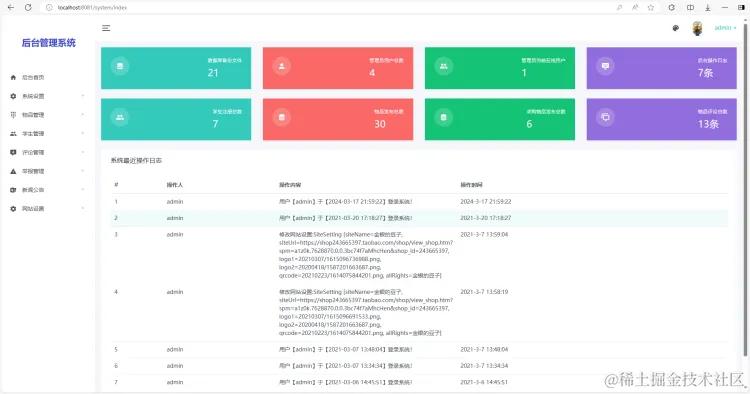750x394 pixels.
Task: Click the 后台管理系统 logo title
Action: coord(48,43)
